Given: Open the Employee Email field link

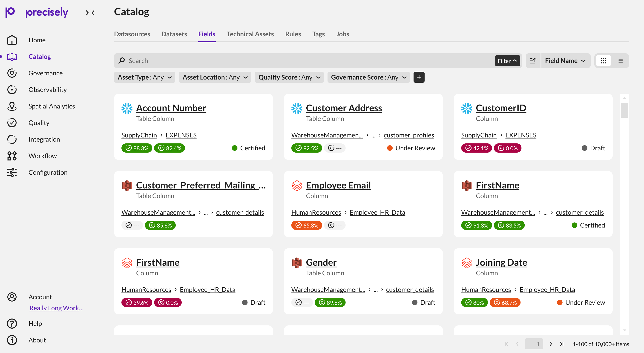Looking at the screenshot, I should click(338, 185).
